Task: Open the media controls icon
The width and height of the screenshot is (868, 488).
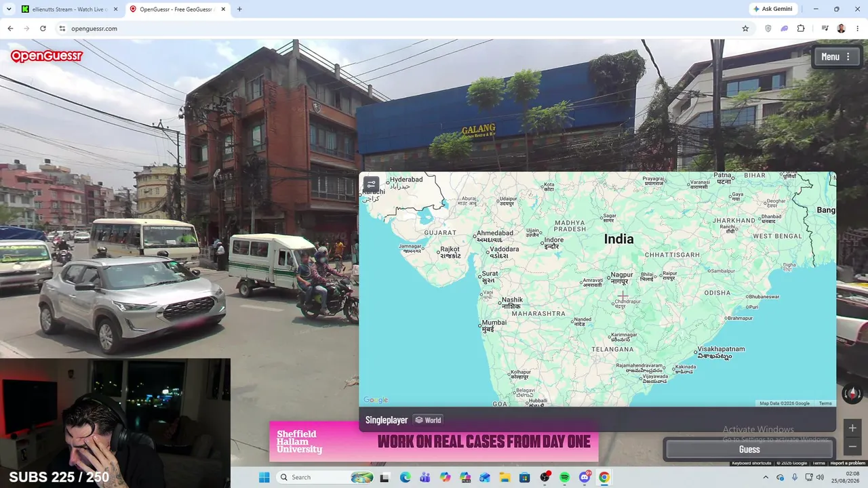Action: 825,28
